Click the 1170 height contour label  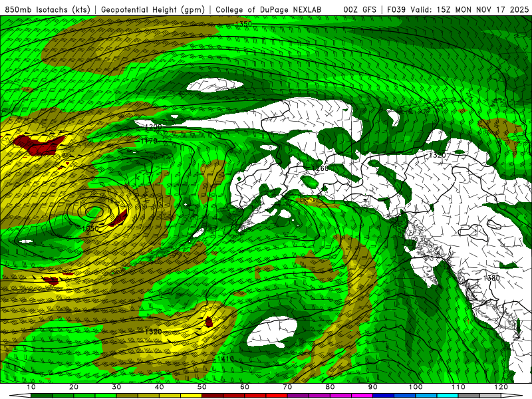pyautogui.click(x=149, y=140)
